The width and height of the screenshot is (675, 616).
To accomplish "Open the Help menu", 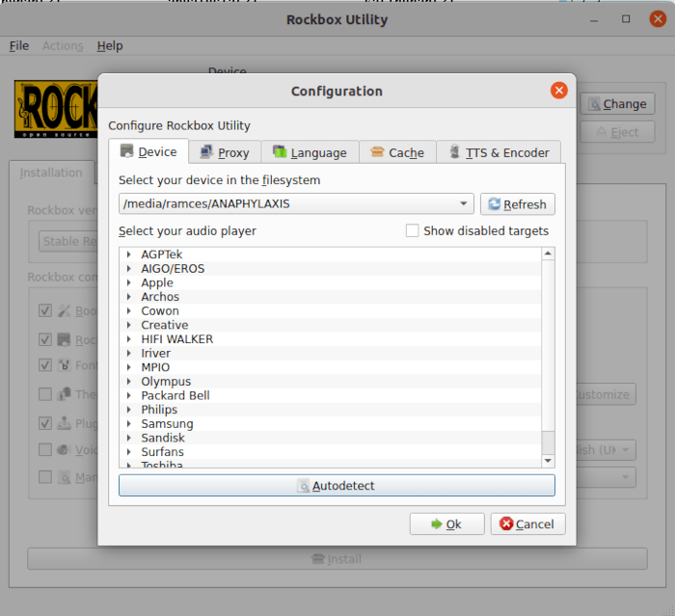I will [110, 45].
